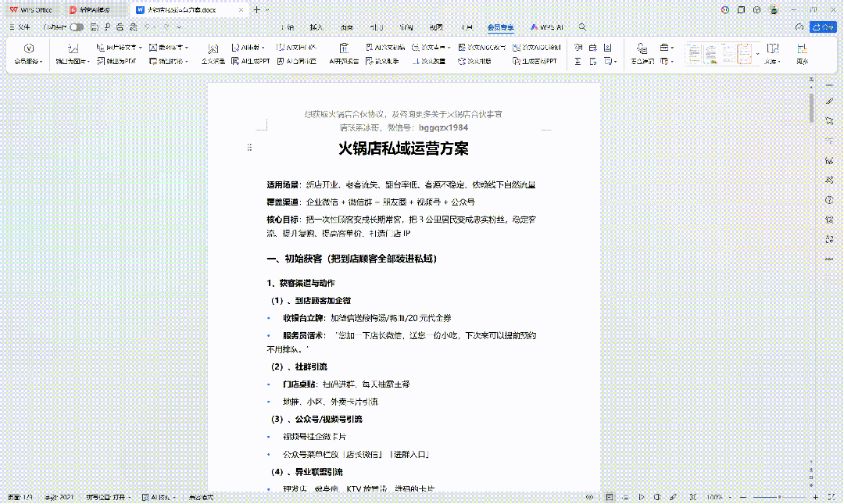Open the 截图取字 dropdown
Viewport: 844px width, 504px height.
coord(169,48)
